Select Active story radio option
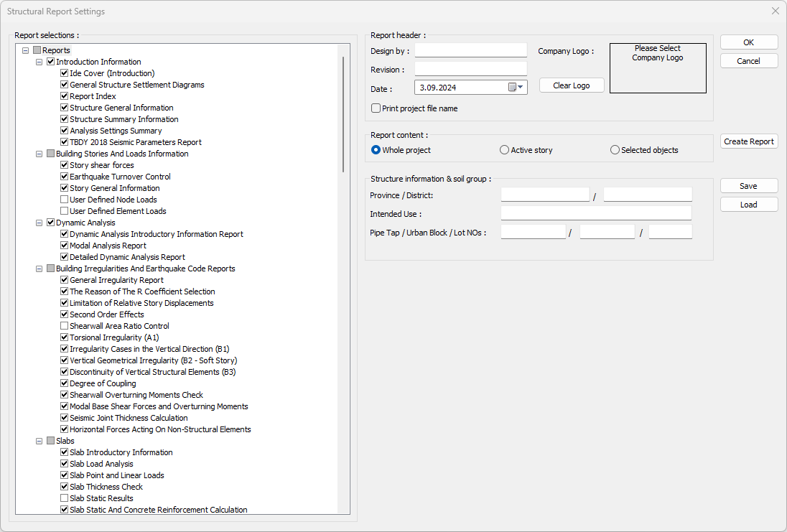 pos(504,150)
